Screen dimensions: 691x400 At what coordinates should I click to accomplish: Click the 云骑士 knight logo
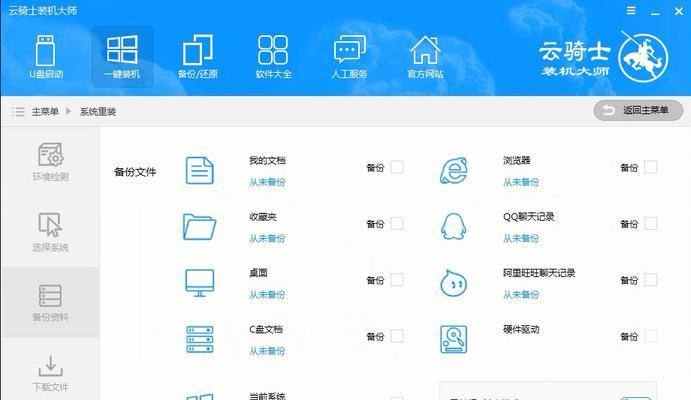coord(643,57)
